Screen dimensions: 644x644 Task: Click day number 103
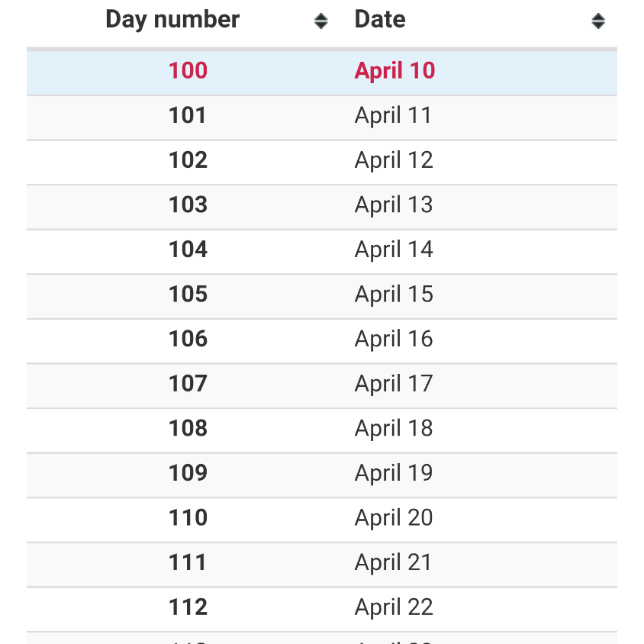pyautogui.click(x=188, y=204)
